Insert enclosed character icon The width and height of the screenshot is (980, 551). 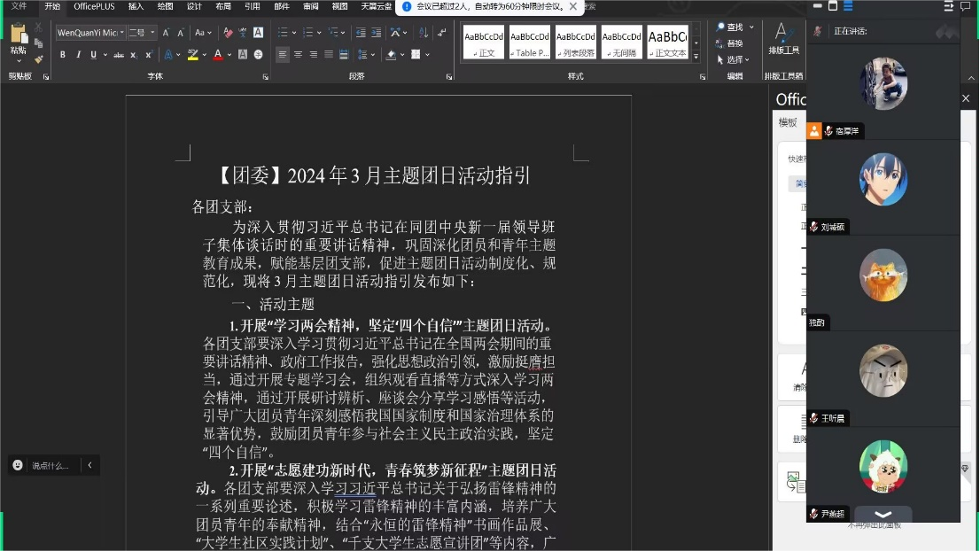coord(258,55)
